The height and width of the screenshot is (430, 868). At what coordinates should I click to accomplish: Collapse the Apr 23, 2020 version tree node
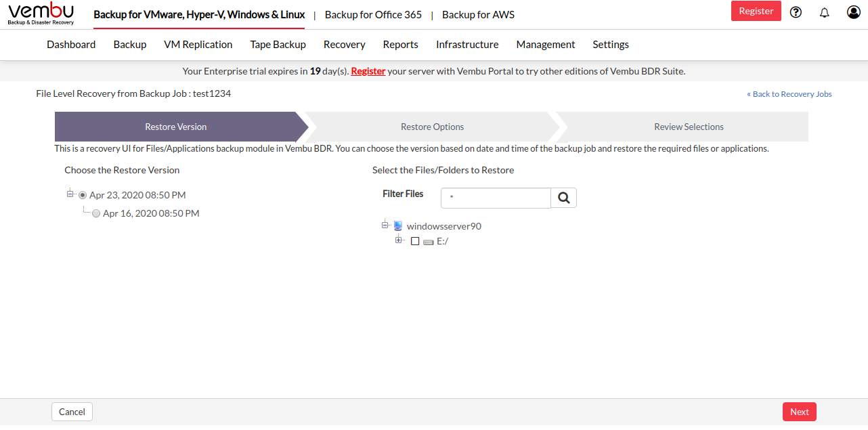click(x=70, y=194)
